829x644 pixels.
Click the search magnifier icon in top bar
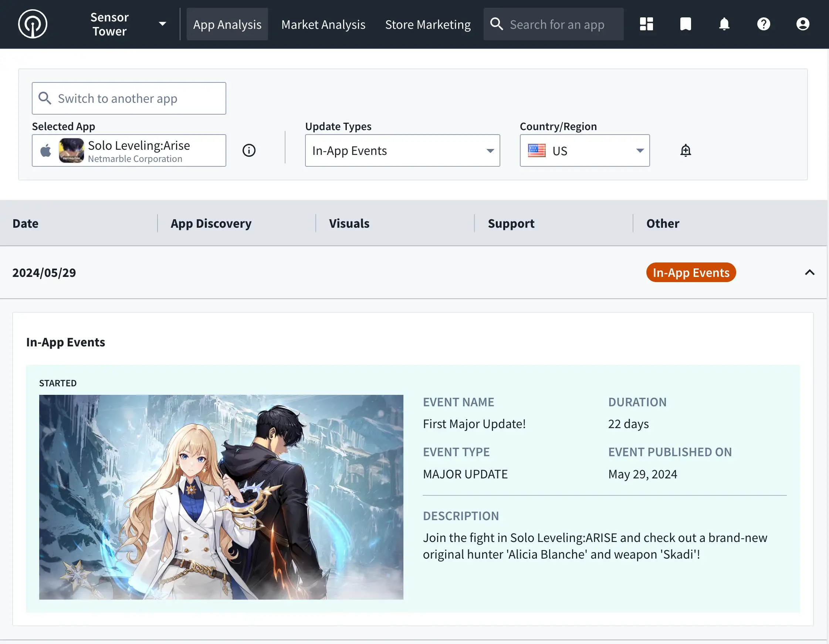(x=497, y=24)
